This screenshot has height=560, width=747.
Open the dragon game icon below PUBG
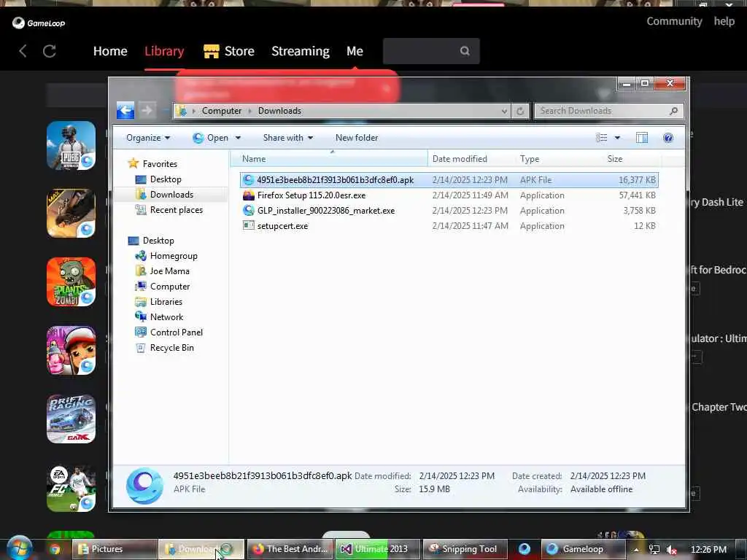(x=71, y=214)
